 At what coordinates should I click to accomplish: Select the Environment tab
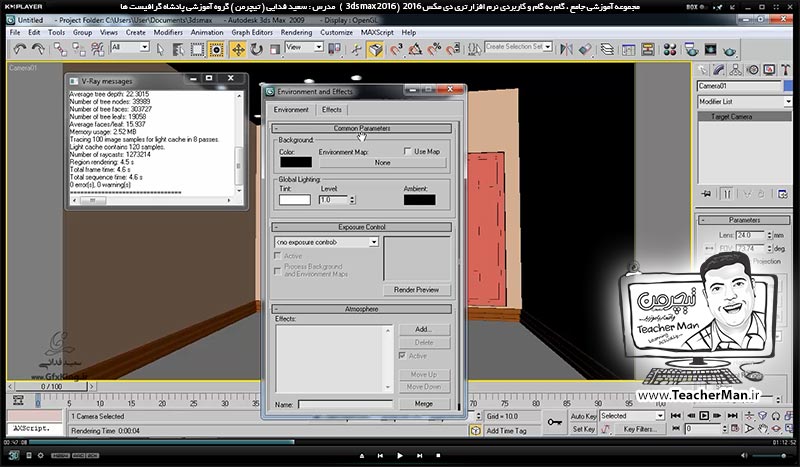click(291, 110)
